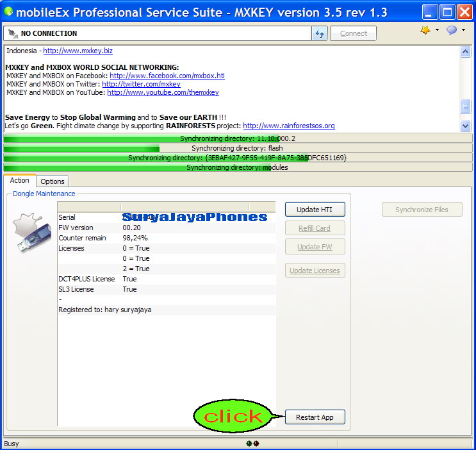Select the 2 = True license row

pyautogui.click(x=167, y=269)
